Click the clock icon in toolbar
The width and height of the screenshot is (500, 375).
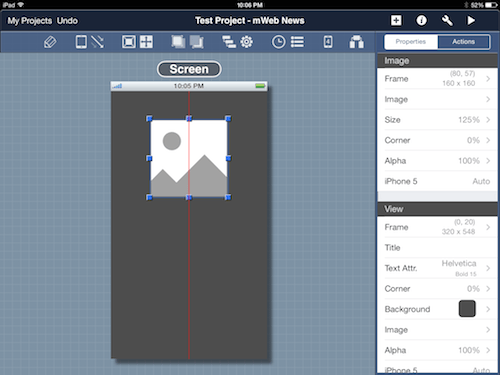pos(279,42)
